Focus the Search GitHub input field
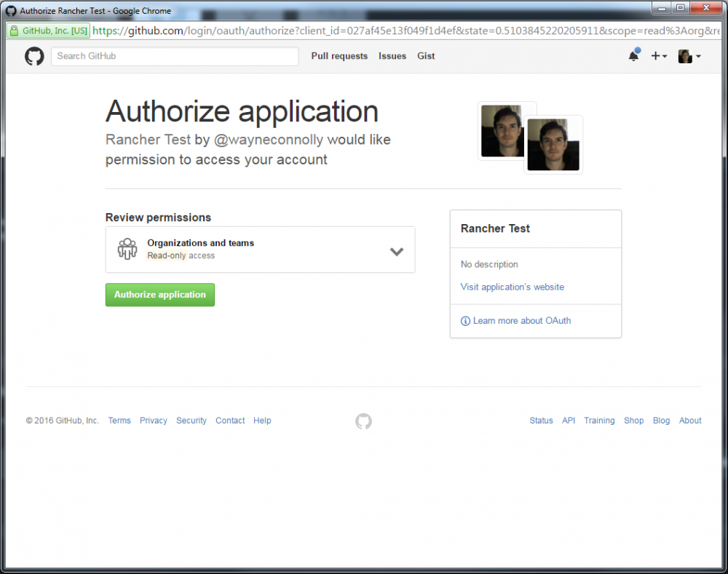This screenshot has height=574, width=728. (175, 56)
